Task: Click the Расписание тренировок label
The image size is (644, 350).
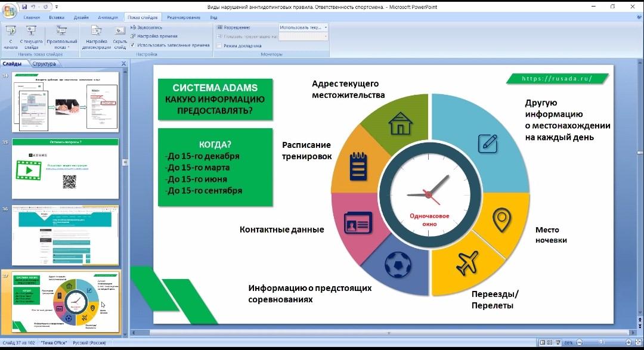Action: (307, 150)
